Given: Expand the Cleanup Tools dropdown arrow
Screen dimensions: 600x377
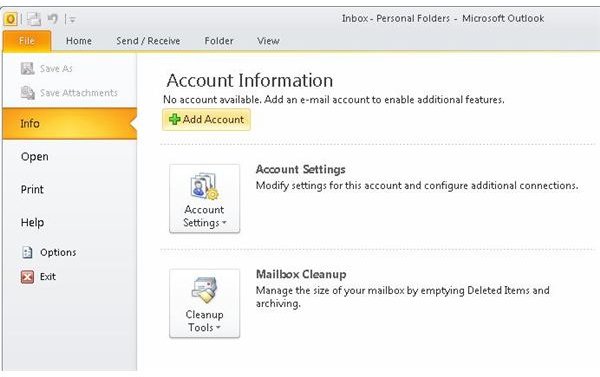Looking at the screenshot, I should [218, 328].
